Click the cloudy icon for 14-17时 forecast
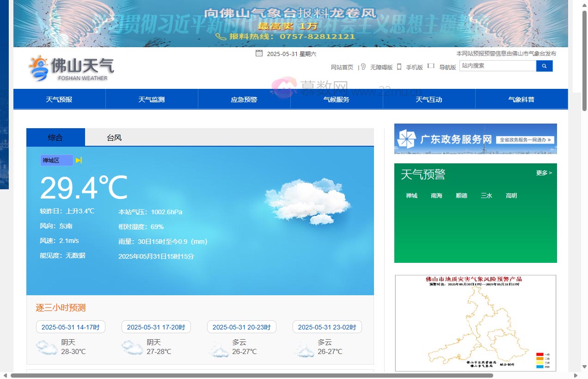 47,347
